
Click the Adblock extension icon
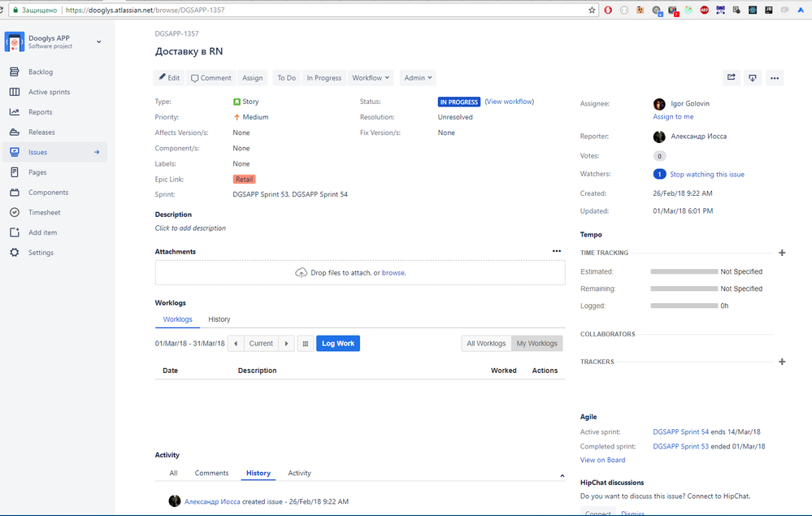(704, 10)
